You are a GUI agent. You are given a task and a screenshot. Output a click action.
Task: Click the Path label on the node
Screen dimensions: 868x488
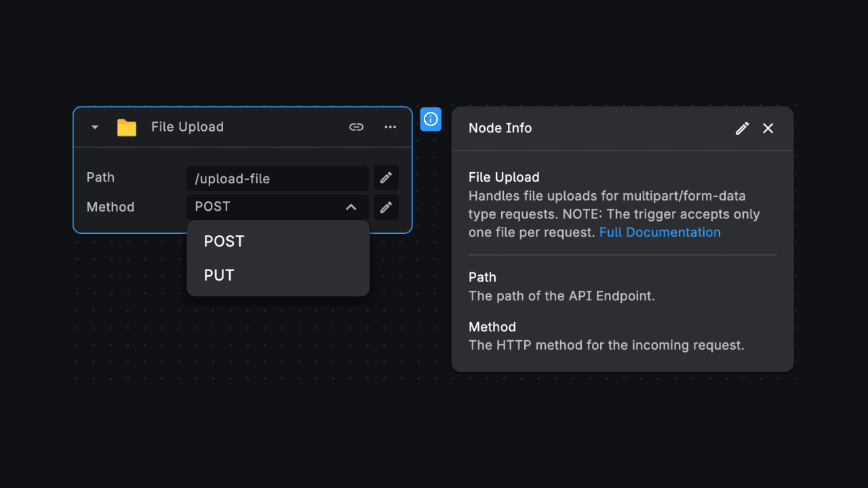[100, 178]
